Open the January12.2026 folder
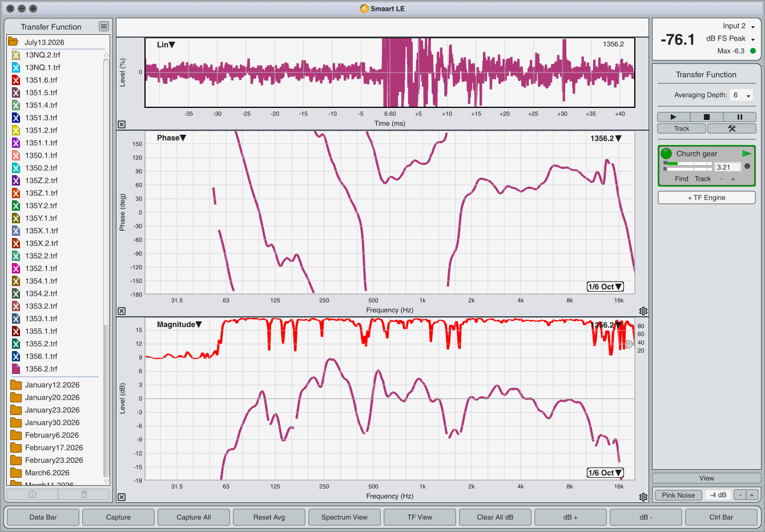Viewport: 765px width, 532px height. (x=52, y=385)
